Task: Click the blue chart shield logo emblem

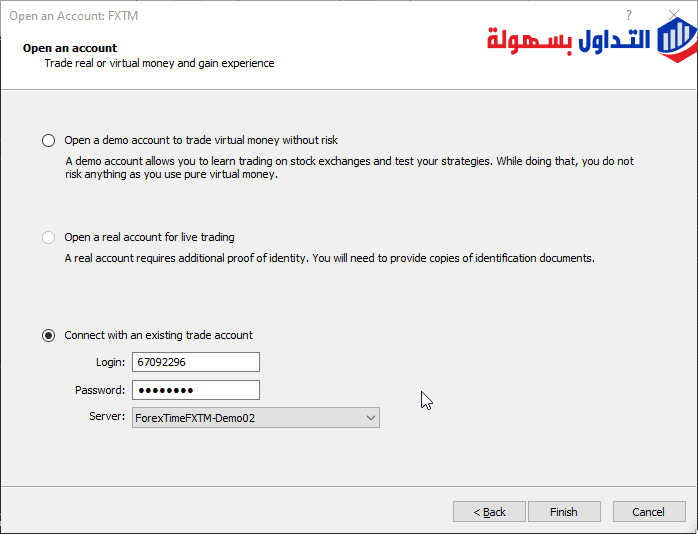Action: point(677,40)
